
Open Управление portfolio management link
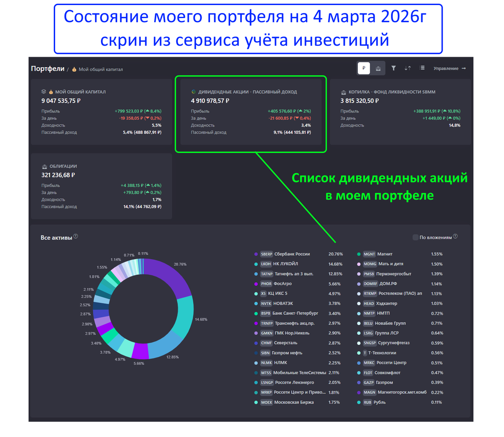[x=450, y=68]
